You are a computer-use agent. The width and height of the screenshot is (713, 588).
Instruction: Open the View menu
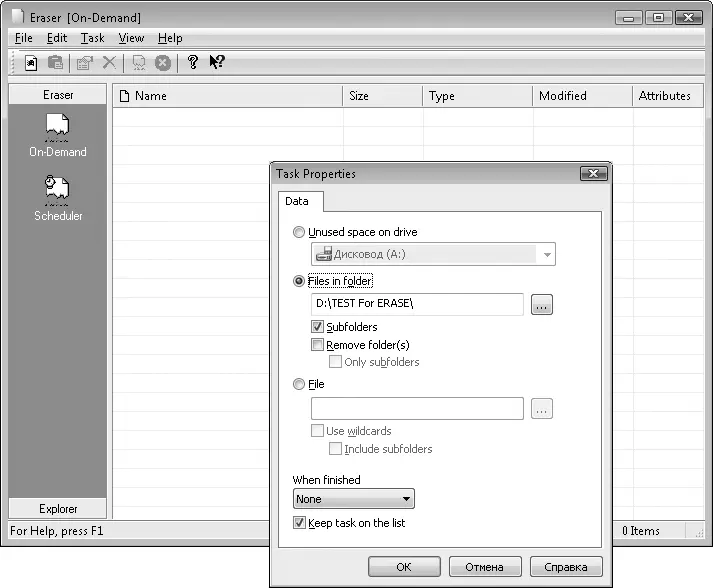tap(131, 38)
